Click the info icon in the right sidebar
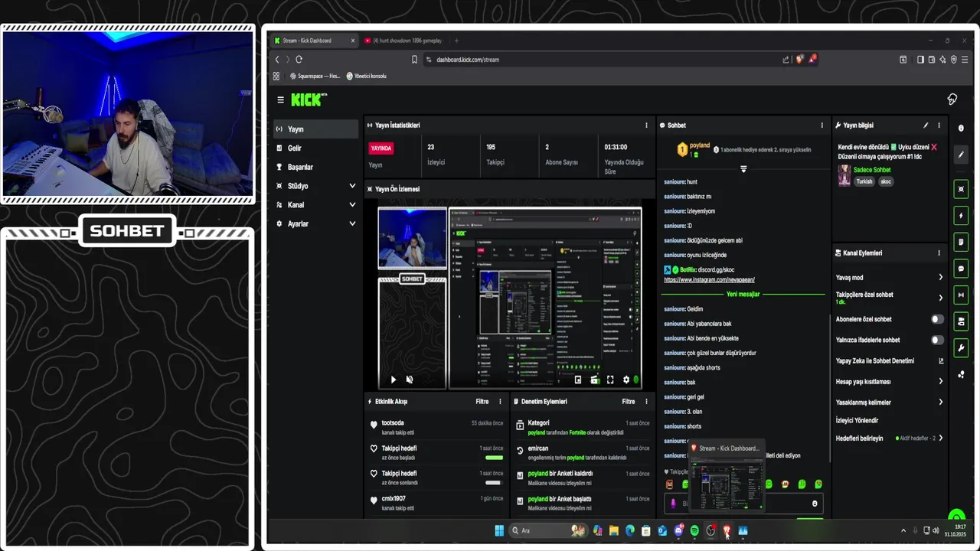Image resolution: width=980 pixels, height=551 pixels. click(962, 129)
